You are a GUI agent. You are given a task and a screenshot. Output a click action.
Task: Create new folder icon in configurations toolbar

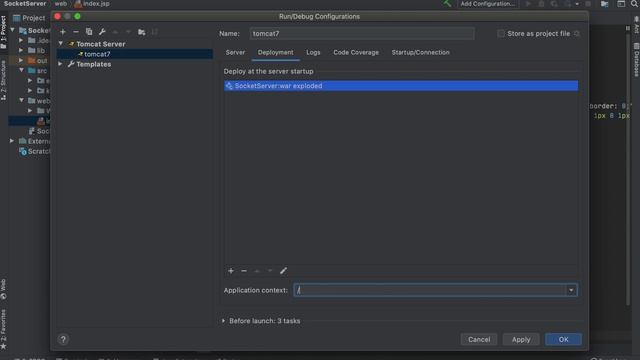pos(142,32)
